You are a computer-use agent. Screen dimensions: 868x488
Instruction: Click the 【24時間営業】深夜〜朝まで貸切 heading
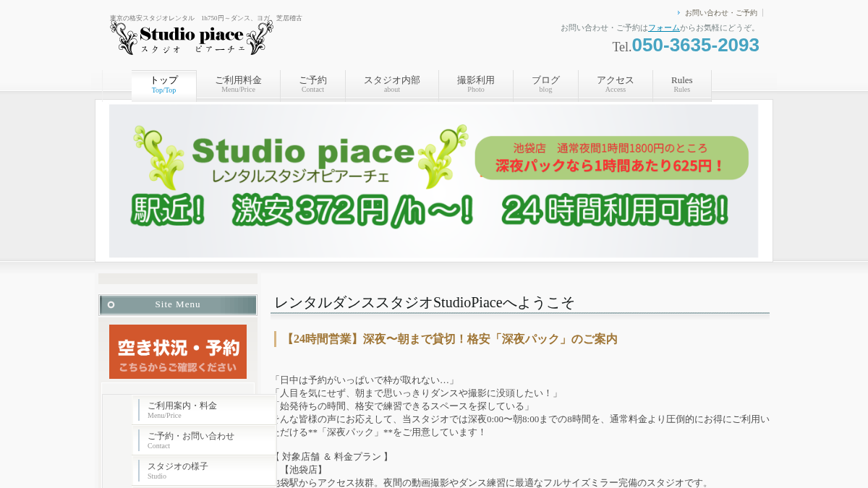[449, 339]
